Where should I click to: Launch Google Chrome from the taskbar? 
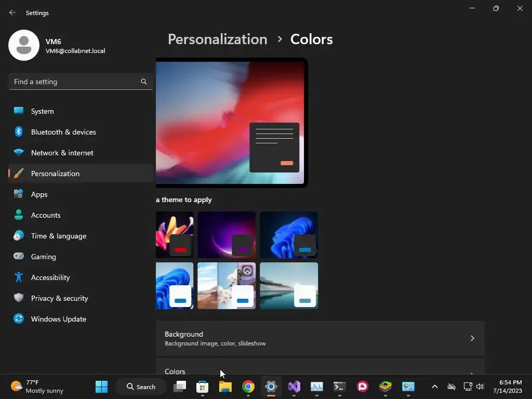[248, 387]
